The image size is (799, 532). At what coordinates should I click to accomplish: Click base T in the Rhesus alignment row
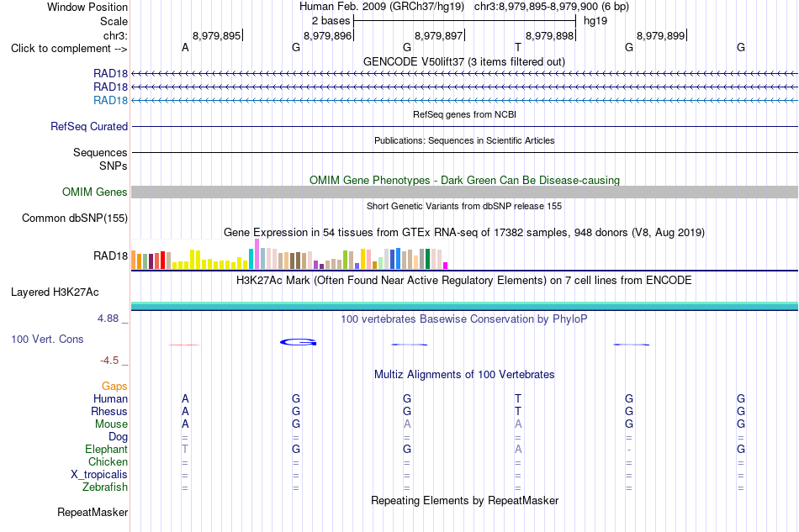pyautogui.click(x=518, y=411)
